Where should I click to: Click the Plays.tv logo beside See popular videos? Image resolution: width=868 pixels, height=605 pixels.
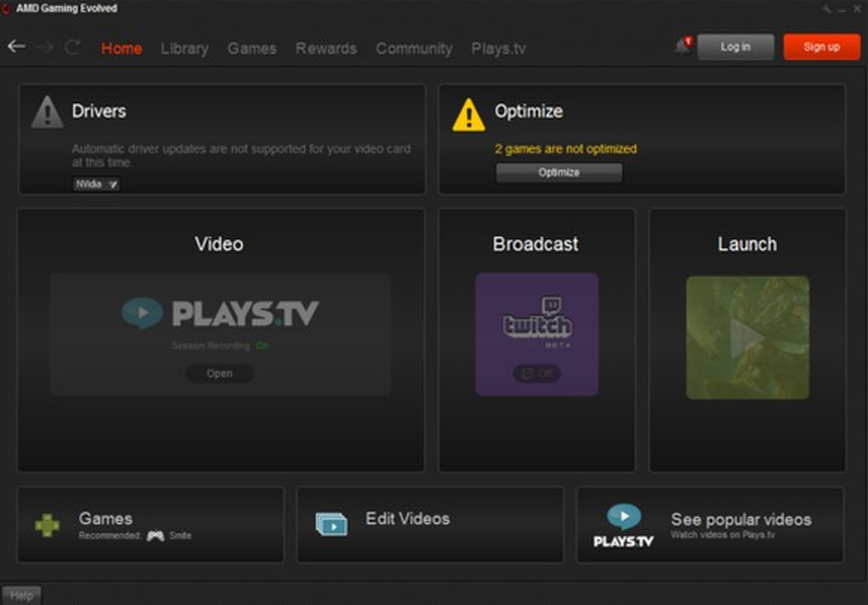pos(623,526)
